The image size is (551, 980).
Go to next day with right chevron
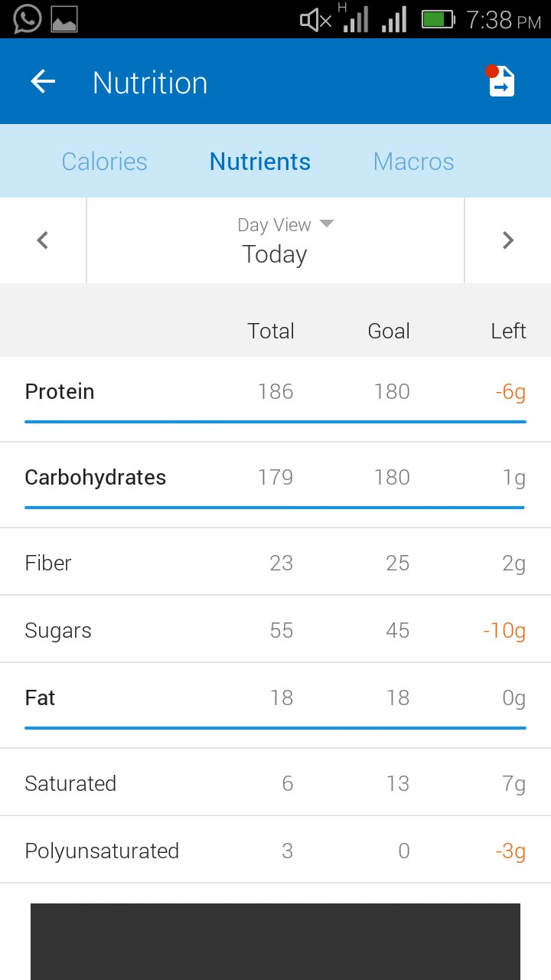pyautogui.click(x=507, y=240)
